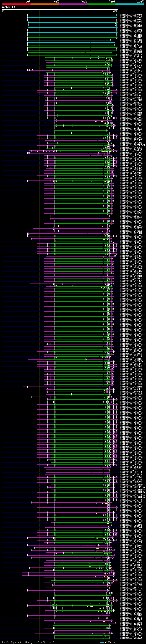Select the UniRef100_B4FRA5 entry

pyautogui.click(x=131, y=40)
